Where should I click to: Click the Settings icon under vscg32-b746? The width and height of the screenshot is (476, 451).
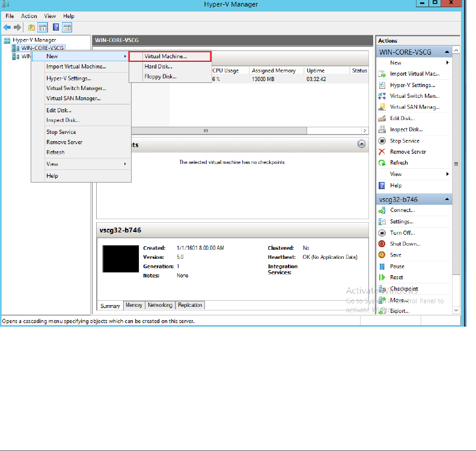382,222
